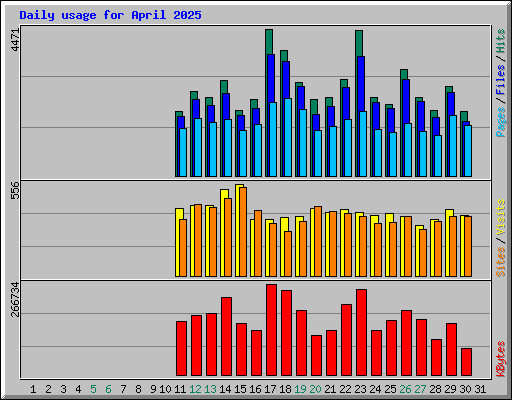
Task: Click the Pages / Files / Hits legend label
Action: point(501,83)
